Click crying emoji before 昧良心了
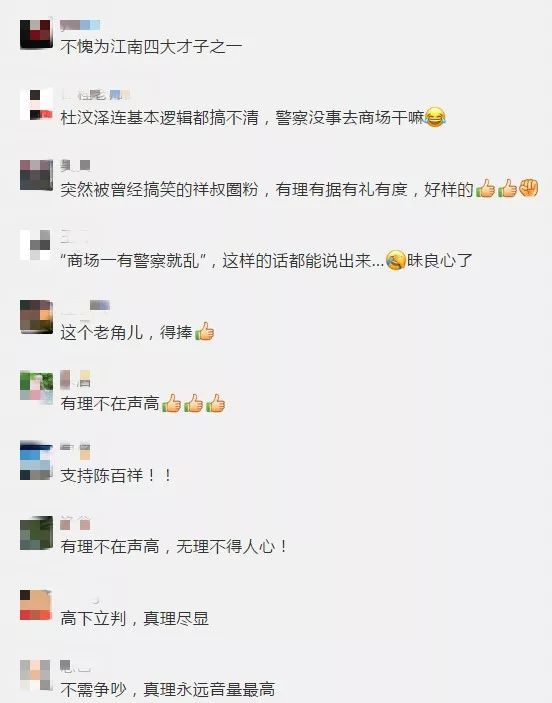552x703 pixels. tap(396, 260)
